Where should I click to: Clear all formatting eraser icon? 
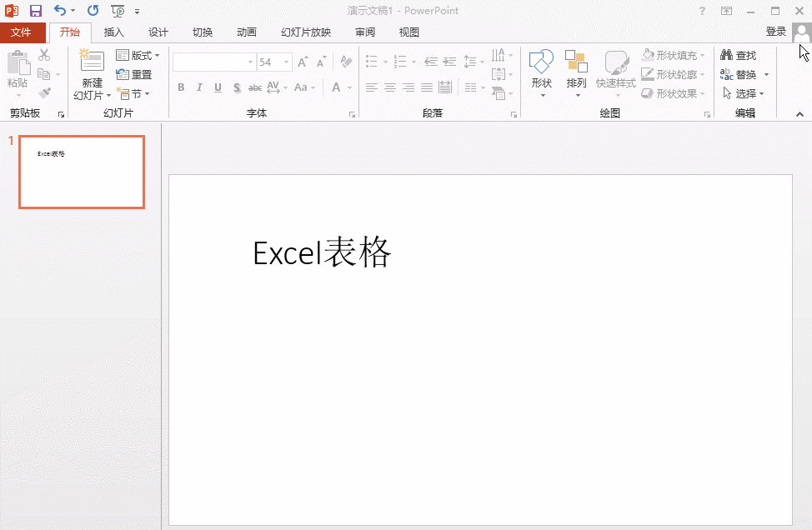coord(346,62)
